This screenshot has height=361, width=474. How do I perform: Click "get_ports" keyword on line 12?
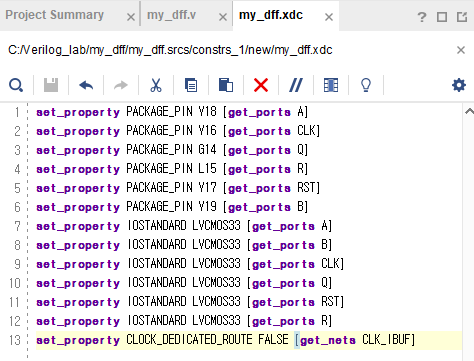(283, 322)
